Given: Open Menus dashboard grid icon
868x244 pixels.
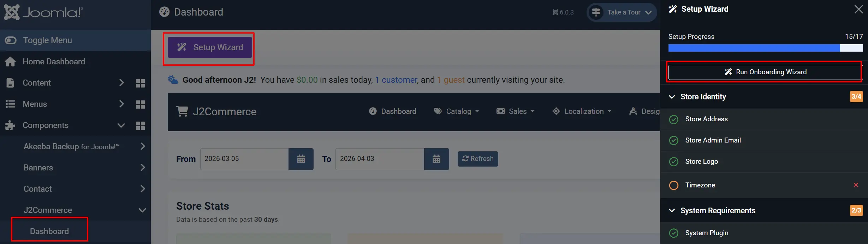Looking at the screenshot, I should [140, 104].
